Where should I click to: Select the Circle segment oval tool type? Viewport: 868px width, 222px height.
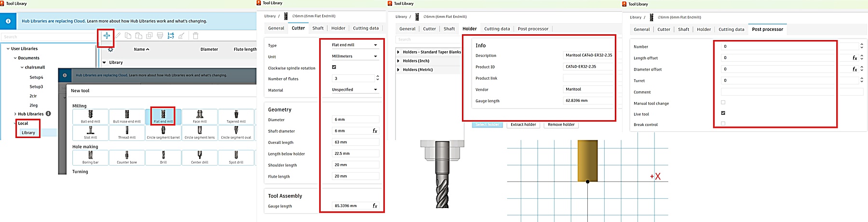(x=236, y=133)
